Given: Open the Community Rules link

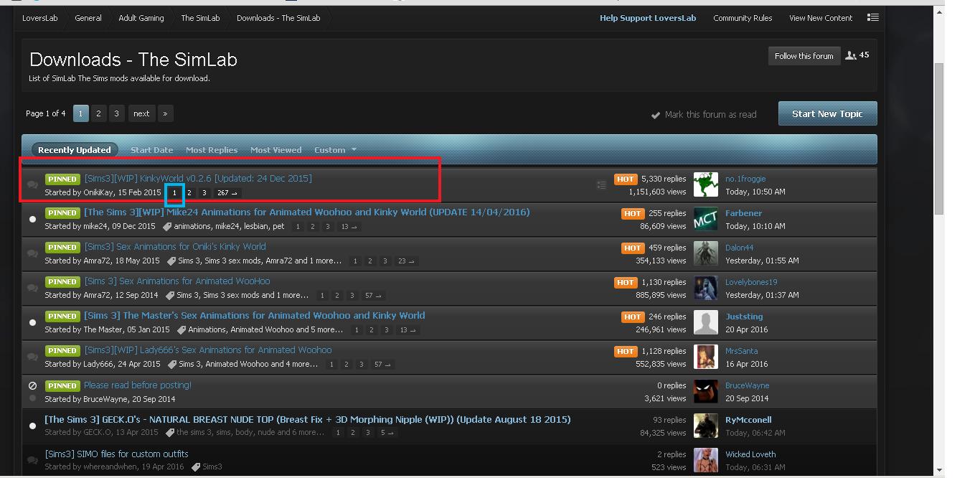Looking at the screenshot, I should pos(742,18).
